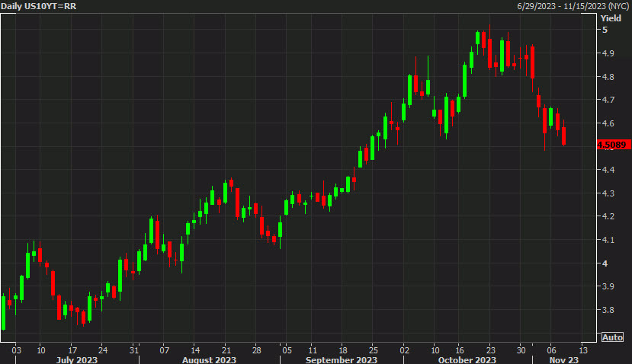Click the 06 date tick in November

pos(551,350)
